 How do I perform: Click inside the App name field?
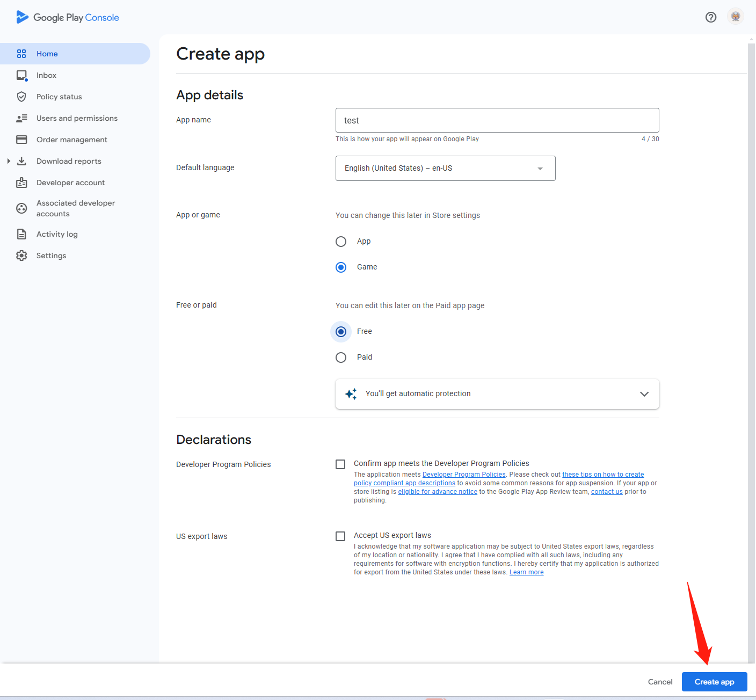coord(497,120)
